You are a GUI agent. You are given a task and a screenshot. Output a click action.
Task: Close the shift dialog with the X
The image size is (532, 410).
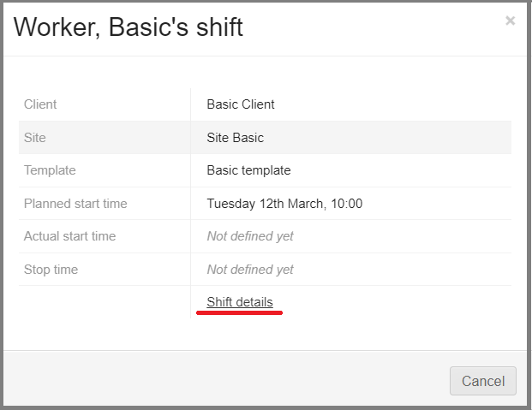tap(511, 21)
